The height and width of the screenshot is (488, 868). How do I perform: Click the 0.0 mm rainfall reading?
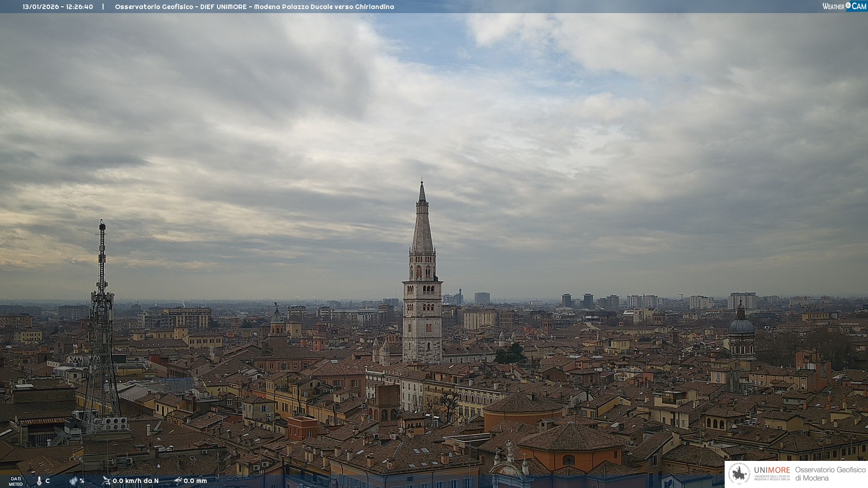tap(195, 481)
